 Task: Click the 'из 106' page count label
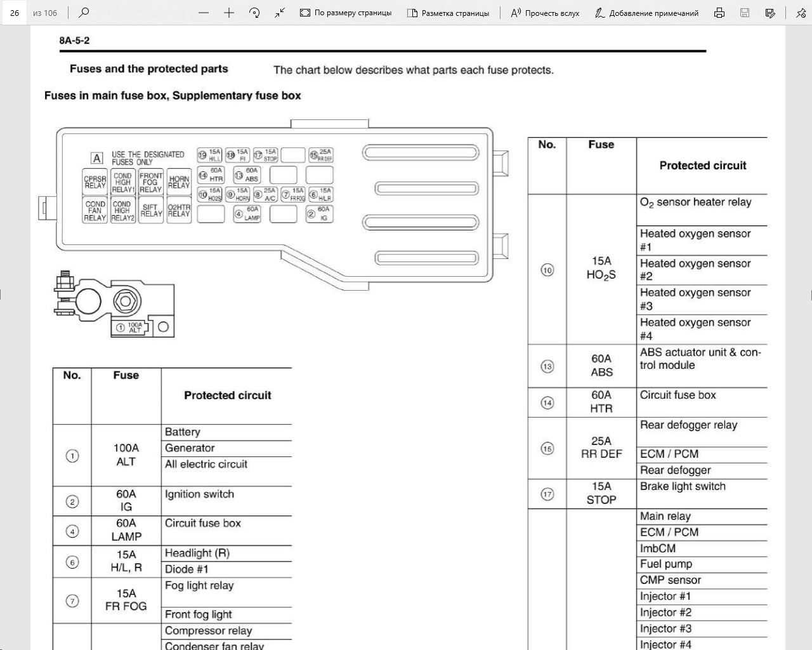coord(45,13)
